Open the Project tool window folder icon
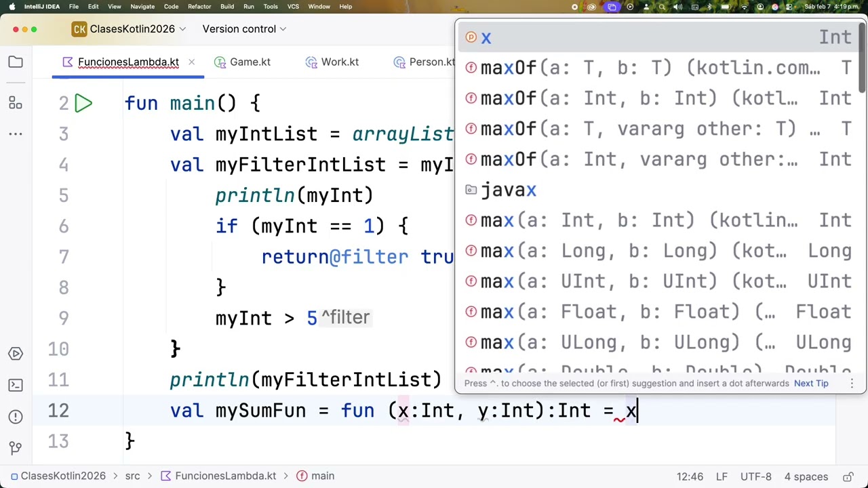The width and height of the screenshot is (868, 488). coord(16,62)
